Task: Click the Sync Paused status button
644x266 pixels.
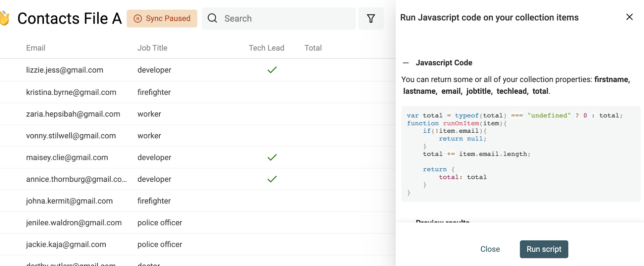Action: (162, 18)
